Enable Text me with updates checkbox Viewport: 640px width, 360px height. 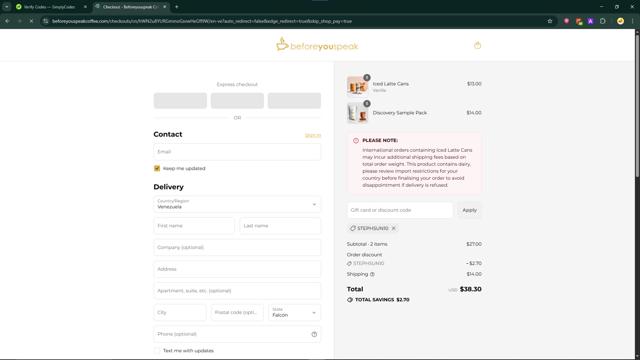pyautogui.click(x=157, y=351)
